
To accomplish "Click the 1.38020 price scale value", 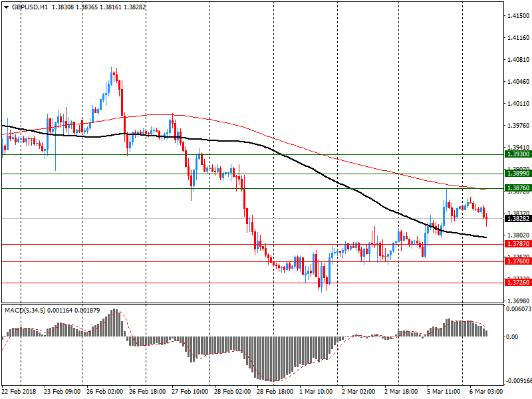I will (518, 235).
